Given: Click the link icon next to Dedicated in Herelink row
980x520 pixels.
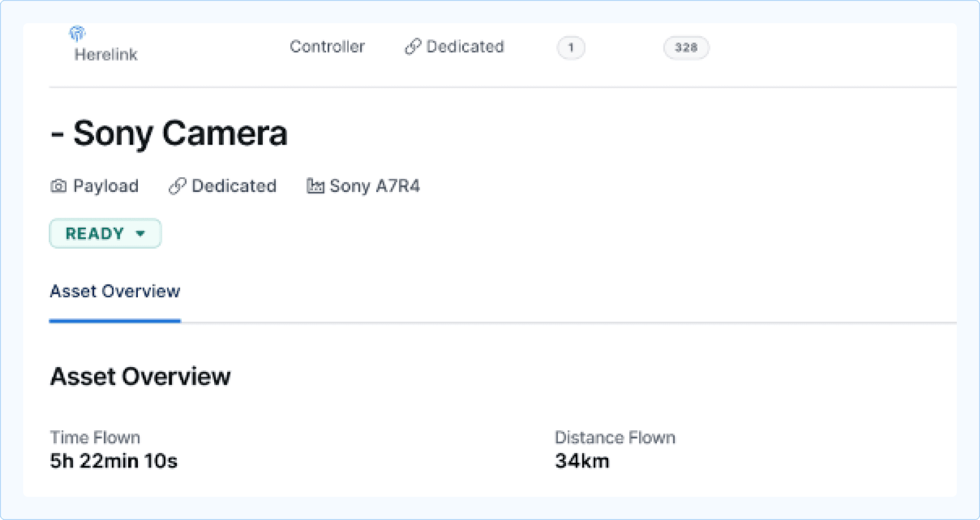Looking at the screenshot, I should (412, 47).
